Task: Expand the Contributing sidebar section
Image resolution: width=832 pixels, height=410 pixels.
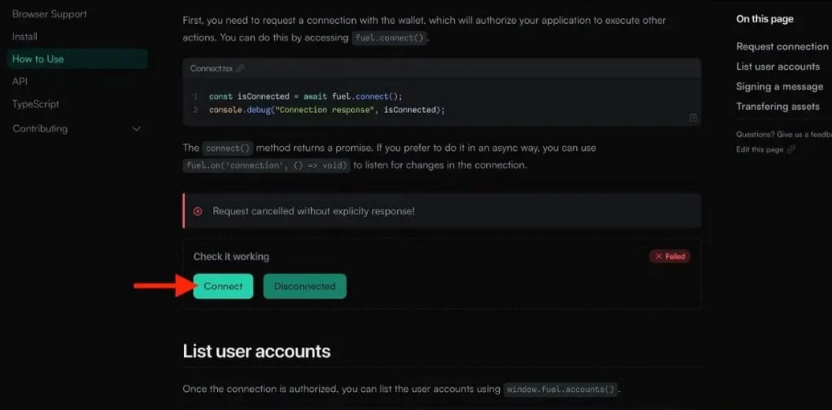Action: tap(137, 129)
